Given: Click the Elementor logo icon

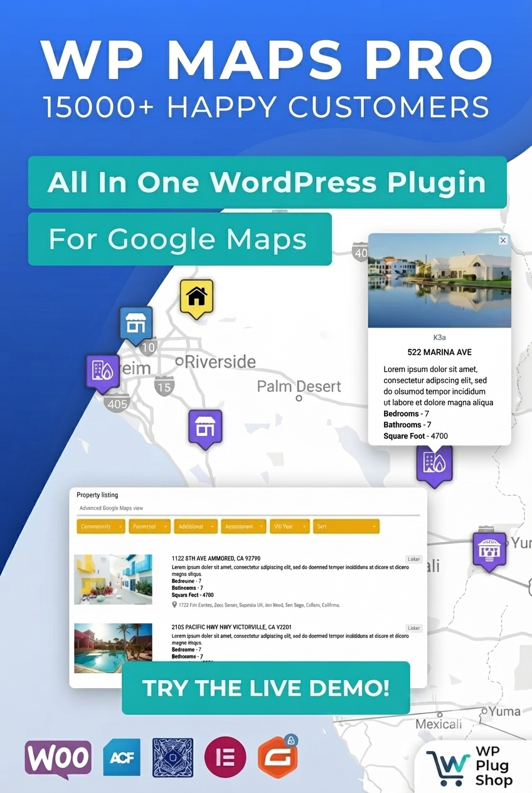Looking at the screenshot, I should pyautogui.click(x=225, y=757).
